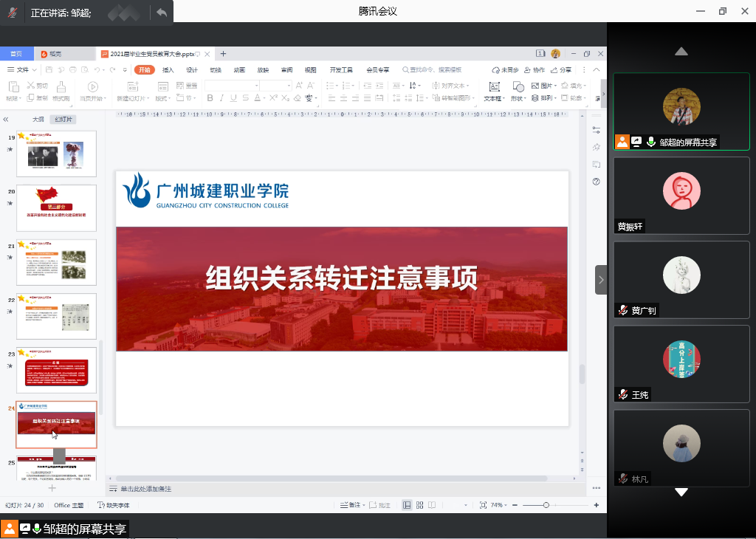Select slide 20 thumbnail in slide panel

(x=56, y=207)
